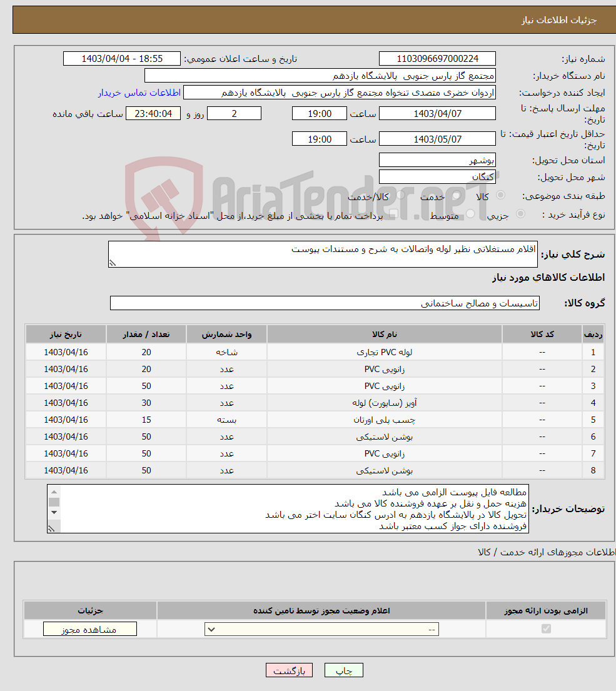Click the بازگشت back button
616x691 pixels.
click(x=289, y=670)
